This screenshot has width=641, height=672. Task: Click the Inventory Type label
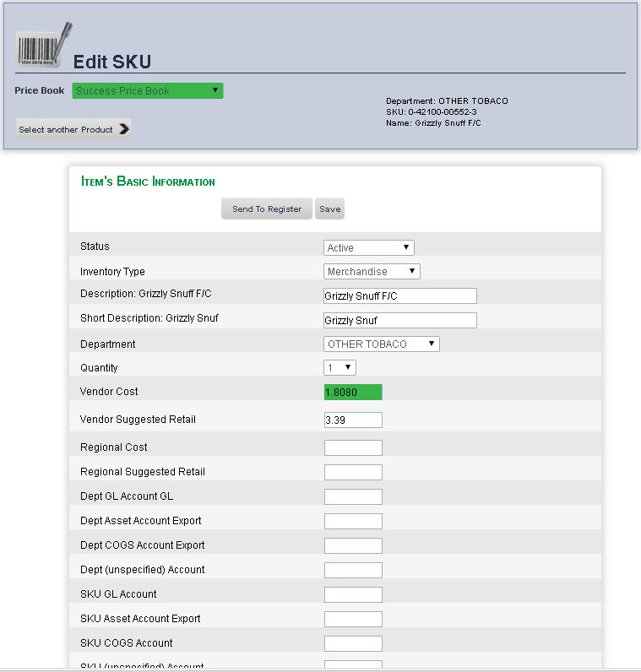coord(112,271)
